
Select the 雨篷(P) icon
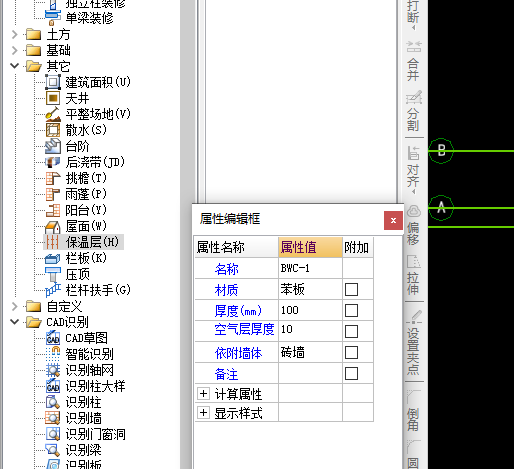pyautogui.click(x=53, y=194)
